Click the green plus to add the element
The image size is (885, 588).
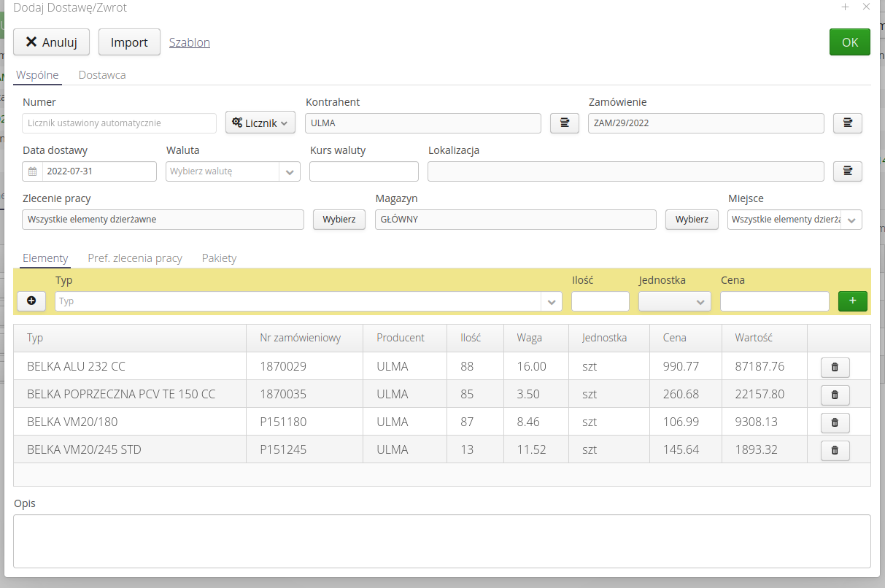click(x=852, y=301)
